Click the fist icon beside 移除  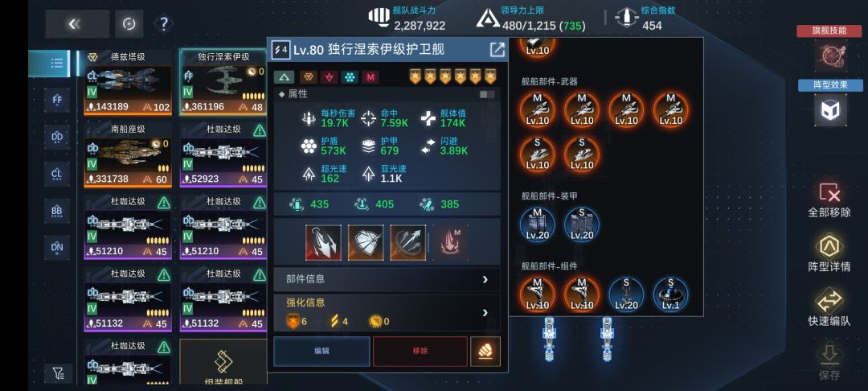(x=485, y=351)
